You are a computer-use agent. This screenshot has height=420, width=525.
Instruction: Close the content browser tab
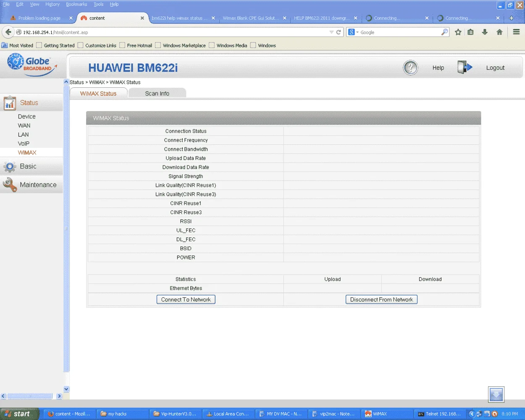142,18
